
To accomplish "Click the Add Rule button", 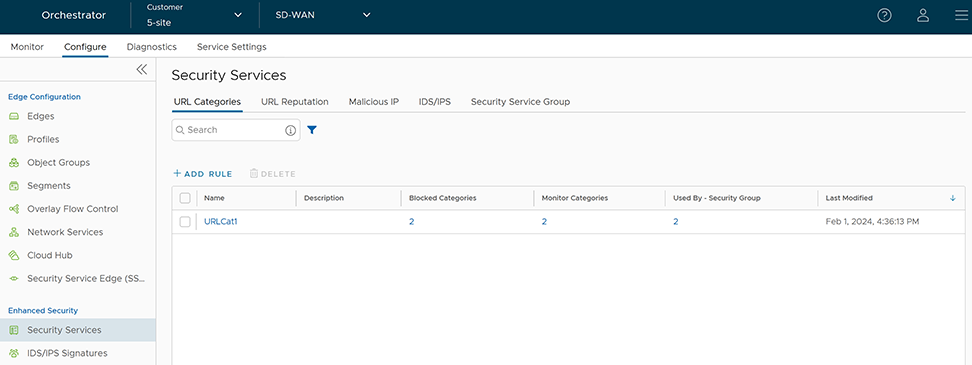I will (203, 174).
